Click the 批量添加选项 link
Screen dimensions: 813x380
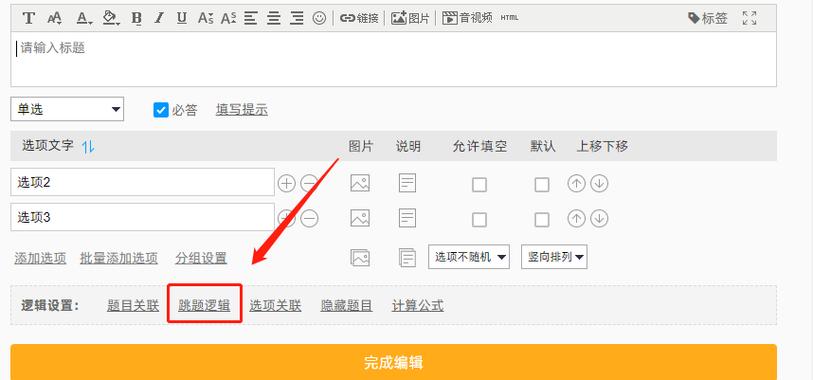(x=119, y=258)
